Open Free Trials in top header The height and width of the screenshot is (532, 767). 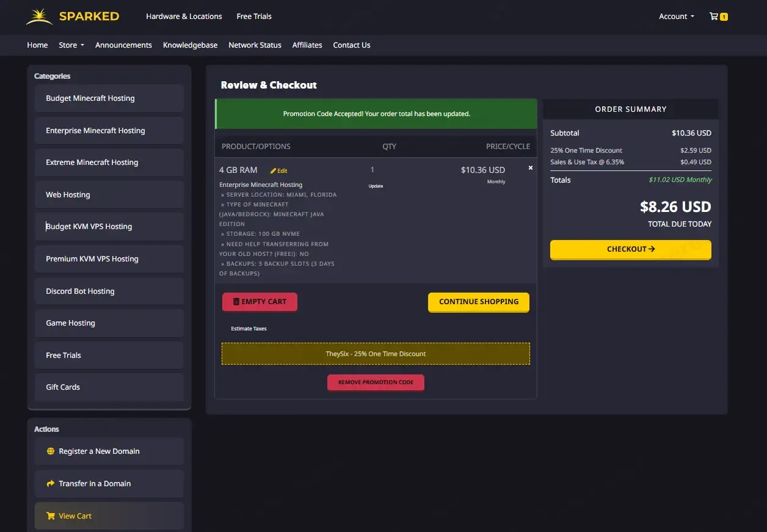254,16
